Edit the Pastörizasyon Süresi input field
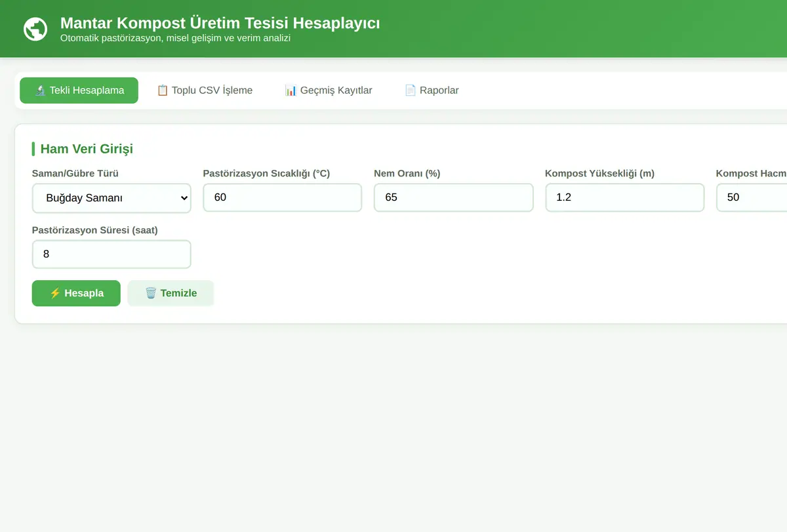Viewport: 787px width, 532px height. pos(111,255)
